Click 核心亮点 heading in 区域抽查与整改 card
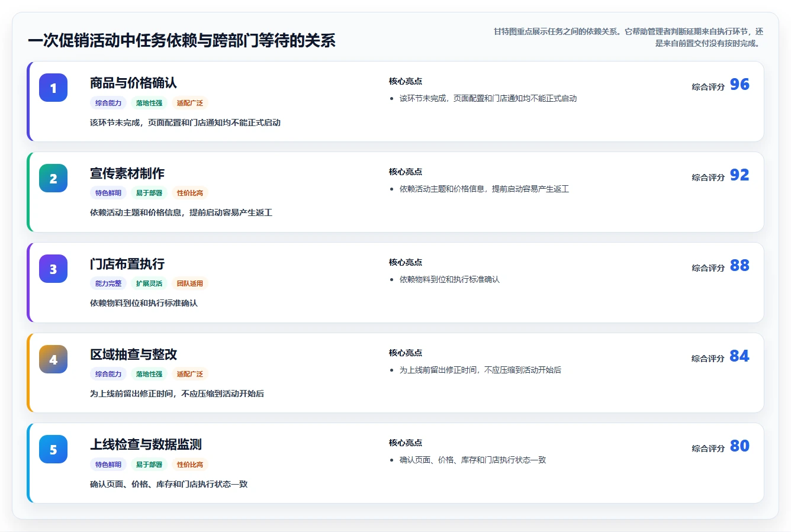 406,353
